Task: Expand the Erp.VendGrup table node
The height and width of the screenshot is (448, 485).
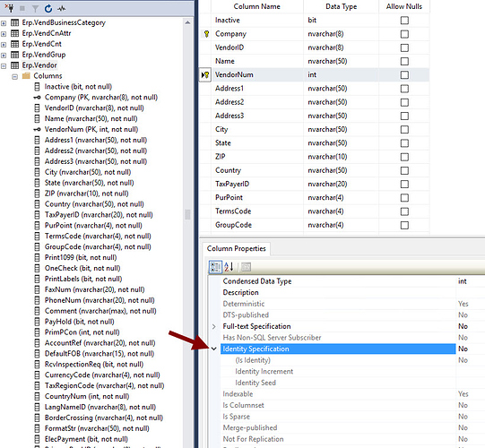Action: (x=4, y=55)
